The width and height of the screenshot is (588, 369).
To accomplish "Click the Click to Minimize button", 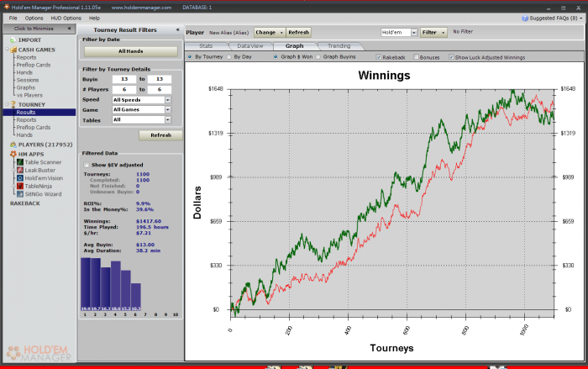I will click(39, 29).
